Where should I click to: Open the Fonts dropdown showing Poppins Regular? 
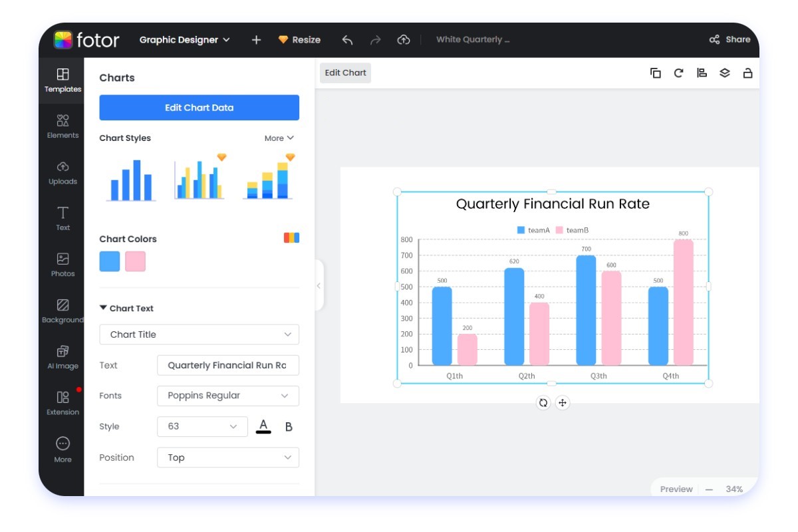pyautogui.click(x=228, y=395)
